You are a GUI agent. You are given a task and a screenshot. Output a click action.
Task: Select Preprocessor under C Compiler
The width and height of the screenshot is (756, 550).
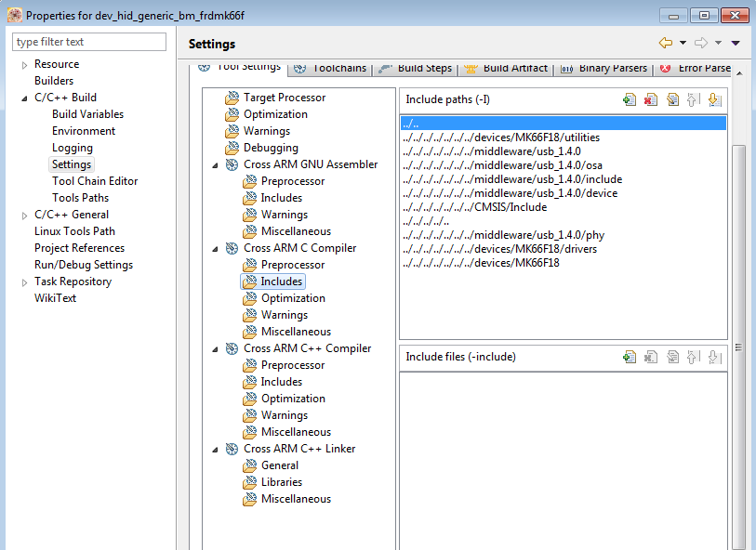293,265
